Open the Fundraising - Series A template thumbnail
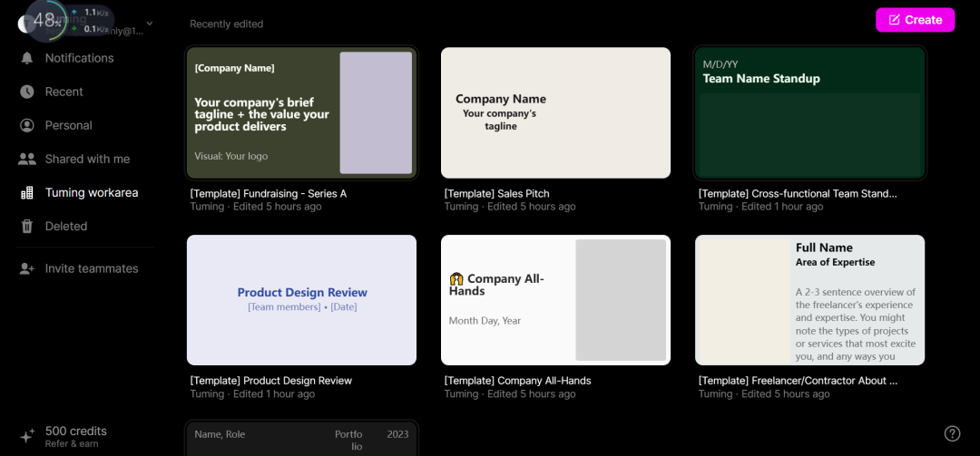980x456 pixels. pyautogui.click(x=301, y=112)
